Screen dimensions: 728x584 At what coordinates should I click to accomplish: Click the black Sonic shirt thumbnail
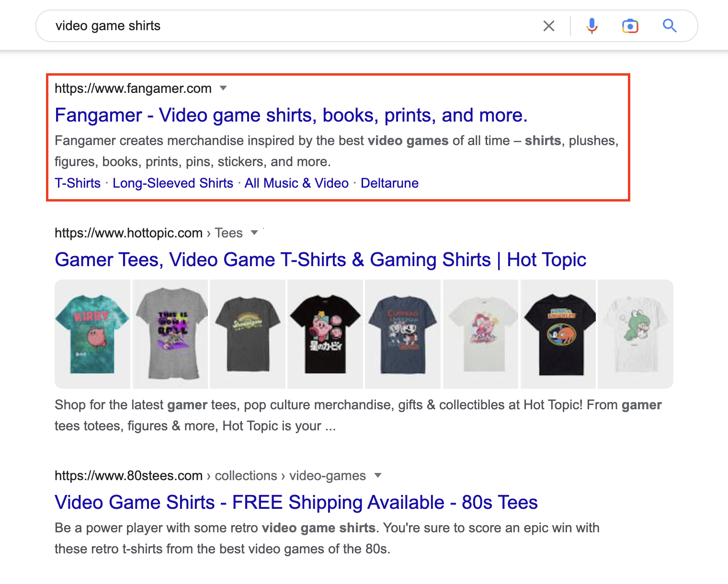[557, 334]
